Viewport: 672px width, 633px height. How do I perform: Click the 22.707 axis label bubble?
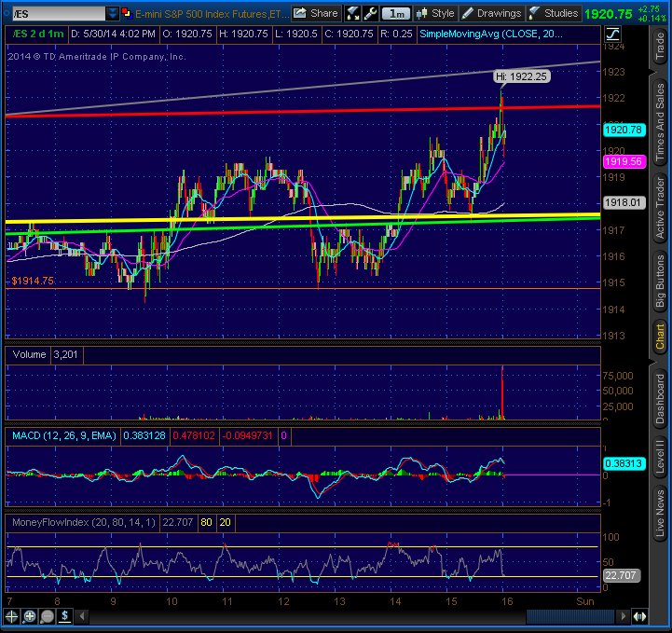(622, 575)
